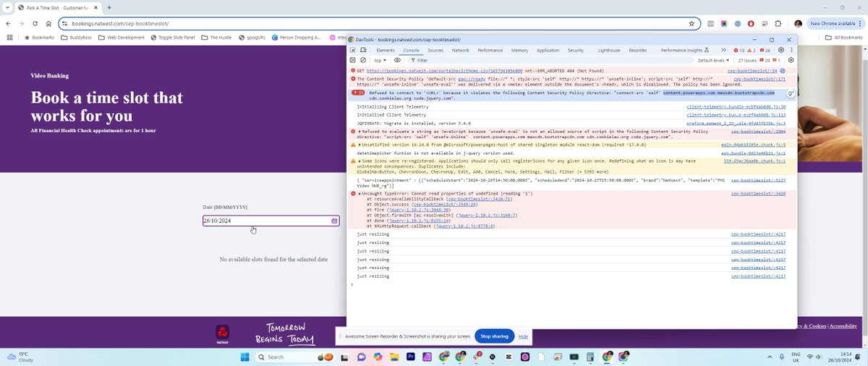Select the inspect element picker icon in DevTools
868x366 pixels.
tap(353, 50)
